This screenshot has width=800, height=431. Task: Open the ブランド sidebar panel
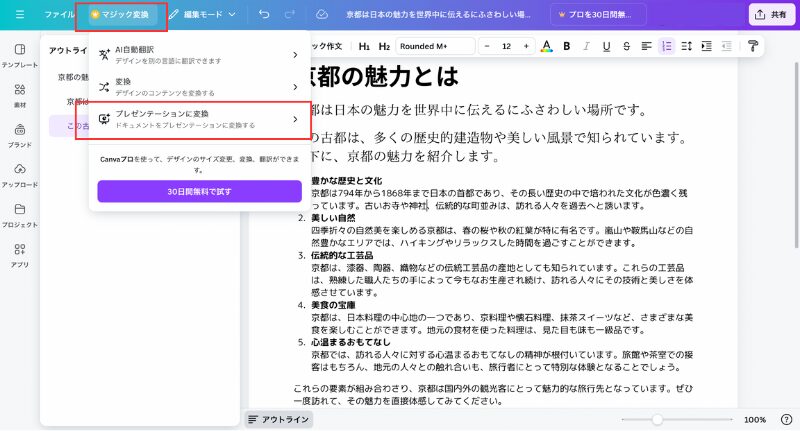pos(19,135)
